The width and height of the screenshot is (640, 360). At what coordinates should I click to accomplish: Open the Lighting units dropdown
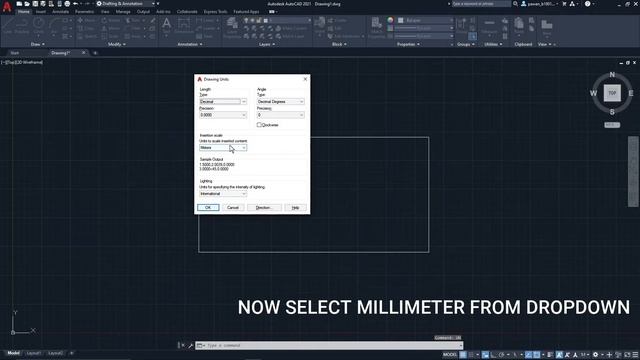click(x=223, y=194)
